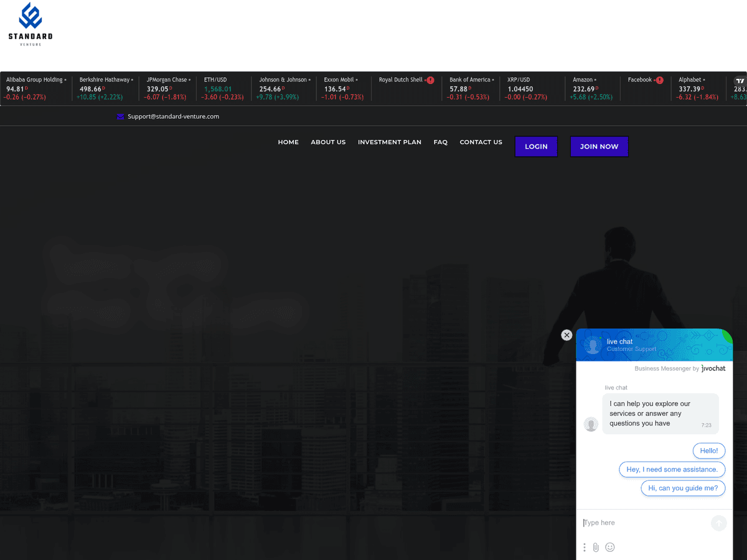Click the "I can help you explore" message bubble
The image size is (747, 560).
coord(660,414)
